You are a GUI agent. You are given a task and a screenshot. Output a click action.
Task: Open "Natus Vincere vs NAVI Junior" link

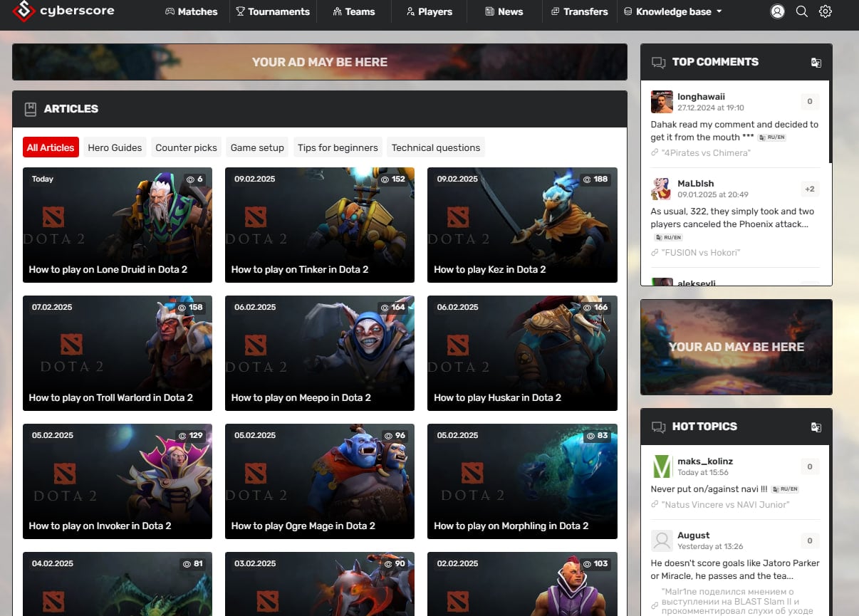click(x=725, y=505)
